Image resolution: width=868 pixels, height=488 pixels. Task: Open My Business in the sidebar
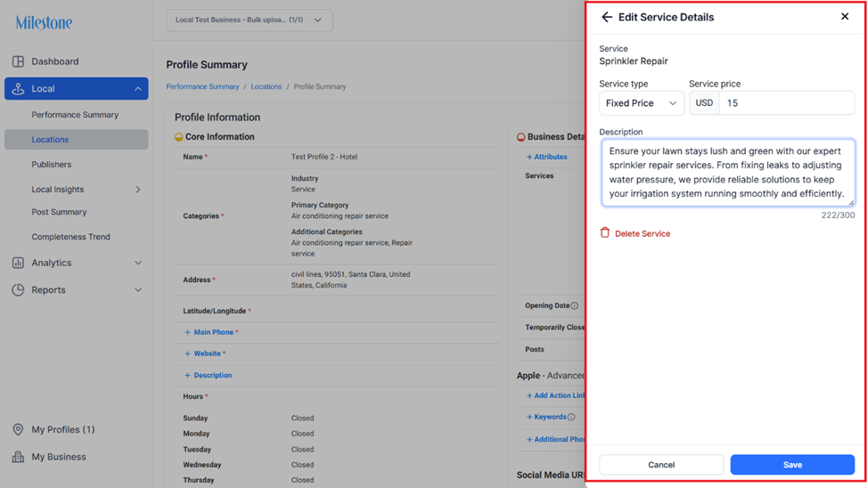pyautogui.click(x=59, y=457)
